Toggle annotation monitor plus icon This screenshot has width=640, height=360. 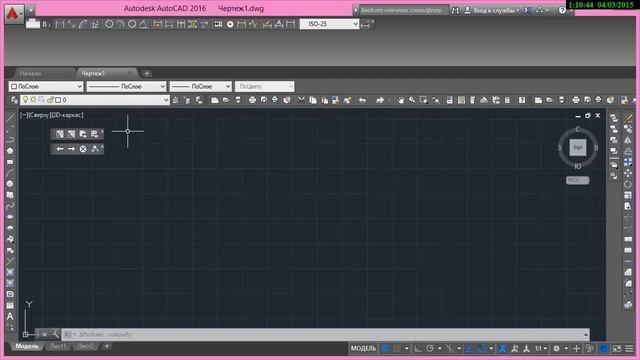[x=576, y=349]
